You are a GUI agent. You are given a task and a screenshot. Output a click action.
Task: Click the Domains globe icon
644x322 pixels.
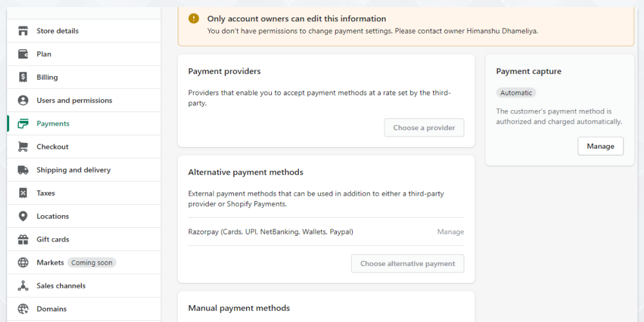click(23, 309)
